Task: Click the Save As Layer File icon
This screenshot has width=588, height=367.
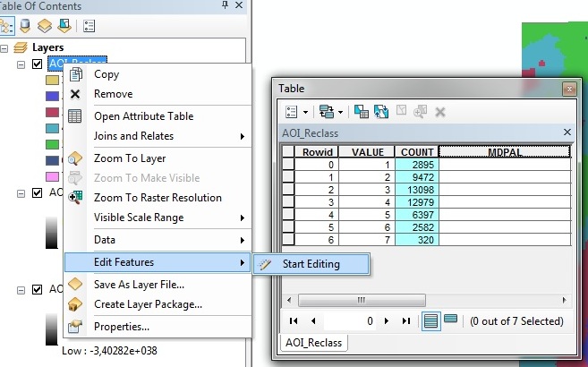Action: tap(75, 284)
